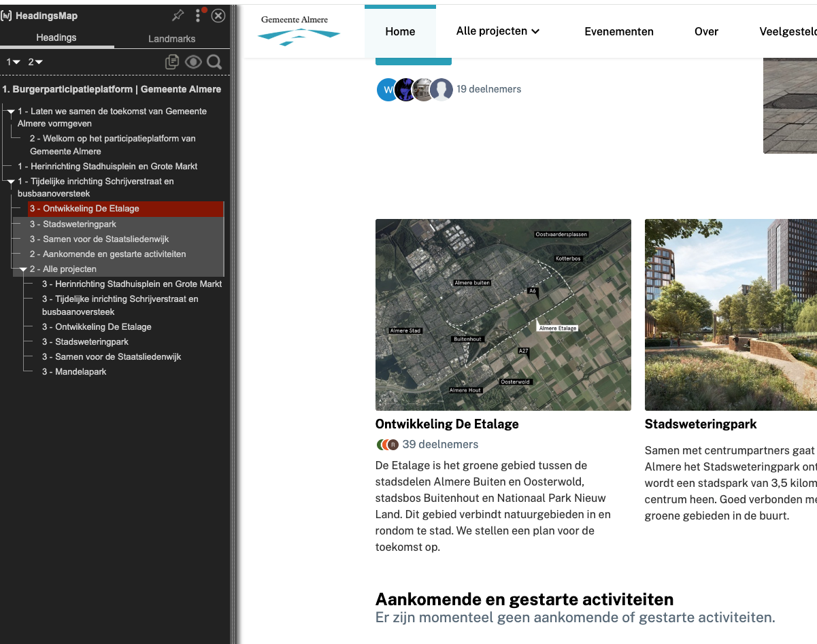Toggle heading visibility with the eye icon
This screenshot has width=817, height=644.
pos(193,63)
